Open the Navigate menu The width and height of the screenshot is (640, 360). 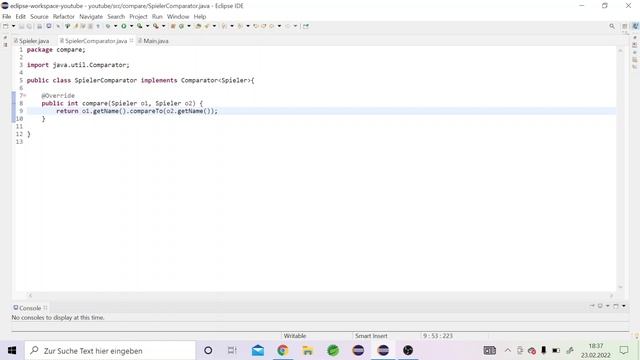click(x=91, y=17)
